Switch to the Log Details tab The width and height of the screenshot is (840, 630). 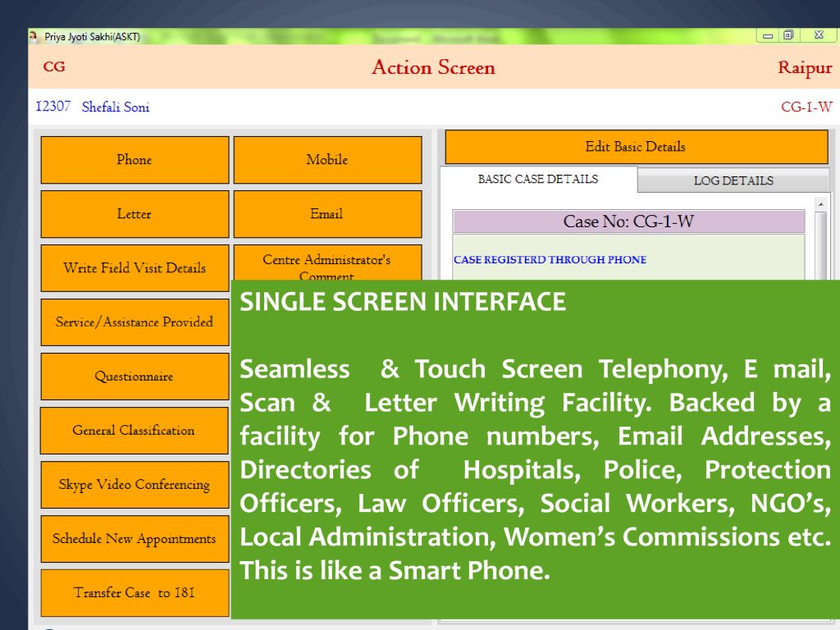pyautogui.click(x=733, y=180)
